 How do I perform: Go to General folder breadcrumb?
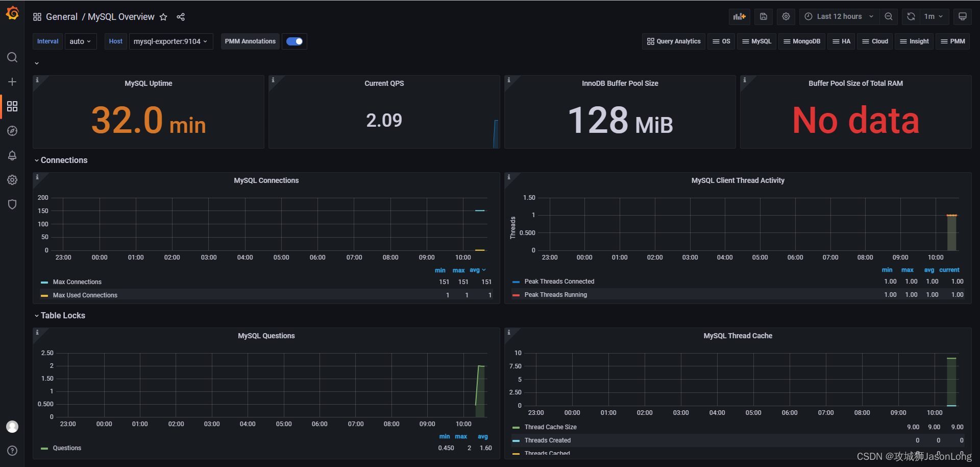(x=62, y=17)
